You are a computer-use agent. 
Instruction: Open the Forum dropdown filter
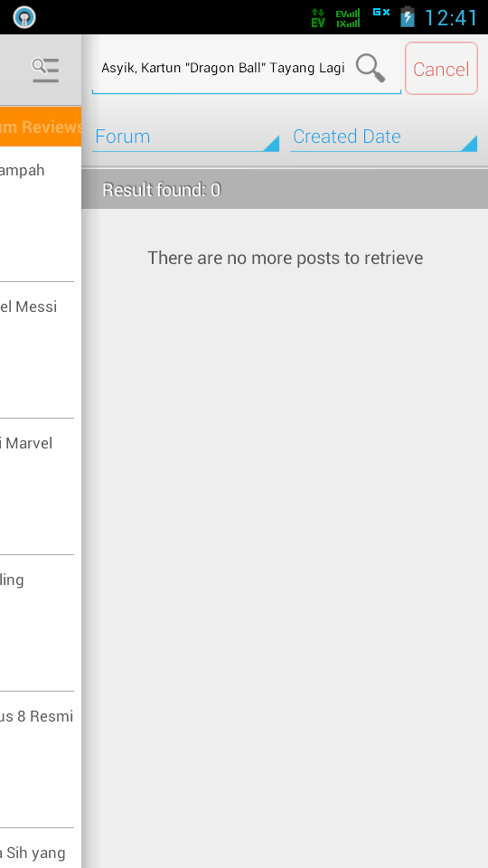pos(185,137)
